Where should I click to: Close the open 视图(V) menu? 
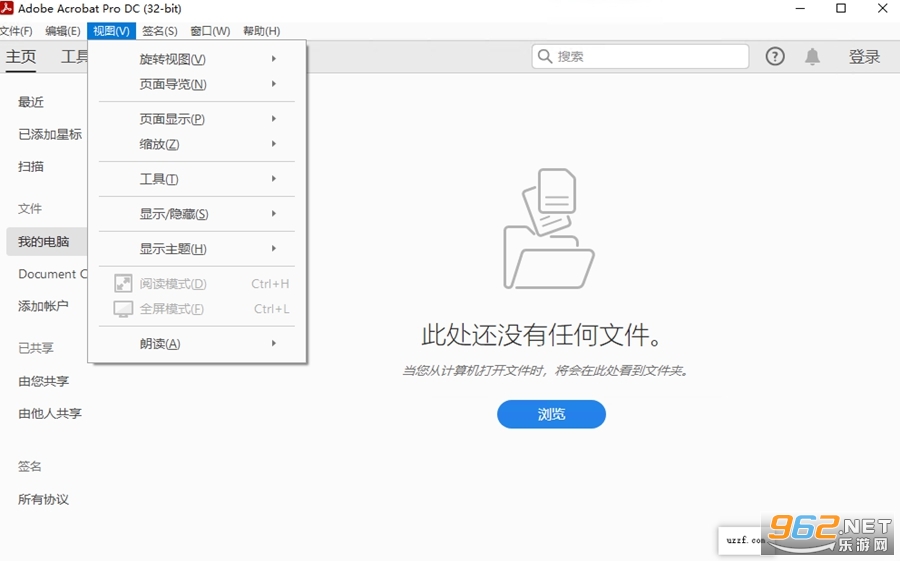point(111,31)
